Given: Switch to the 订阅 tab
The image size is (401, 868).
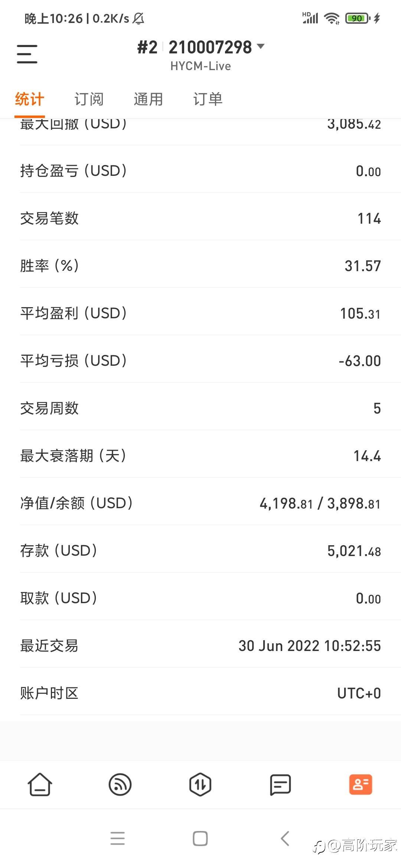Looking at the screenshot, I should [x=89, y=99].
